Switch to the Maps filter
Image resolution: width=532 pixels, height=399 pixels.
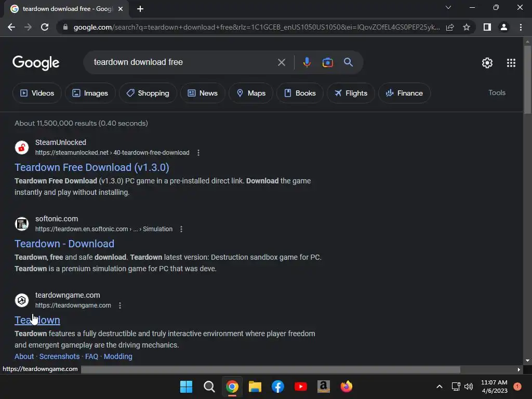click(251, 93)
